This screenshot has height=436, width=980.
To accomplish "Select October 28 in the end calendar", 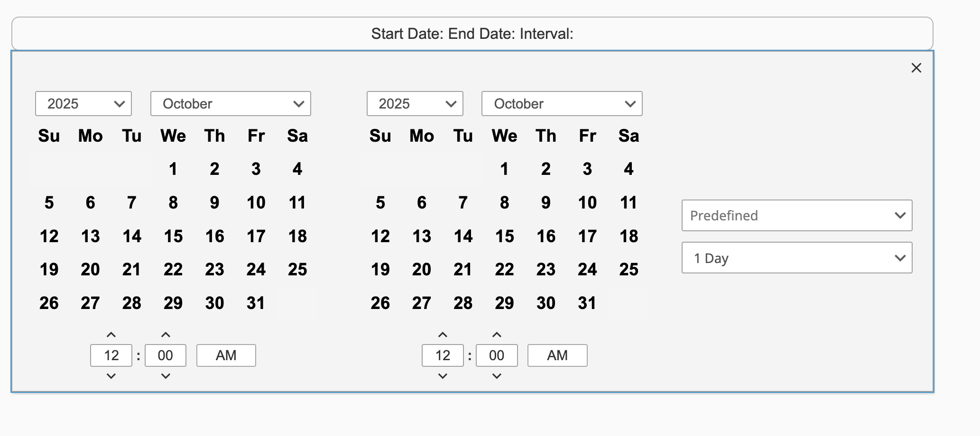I will (463, 303).
